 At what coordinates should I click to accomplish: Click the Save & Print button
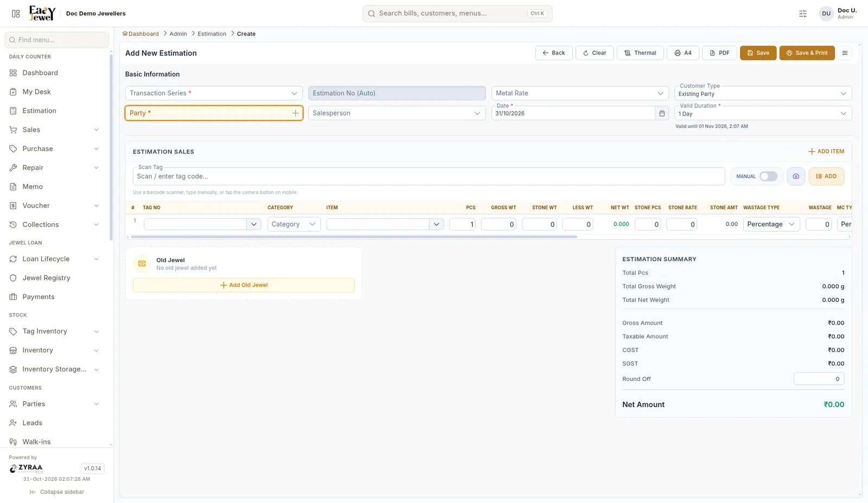[807, 53]
